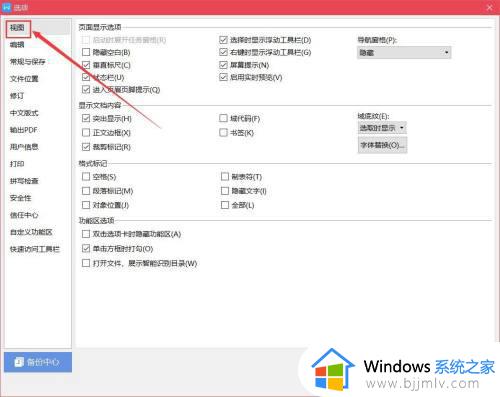
Task: Open the 信任中心 category
Action: pyautogui.click(x=24, y=215)
